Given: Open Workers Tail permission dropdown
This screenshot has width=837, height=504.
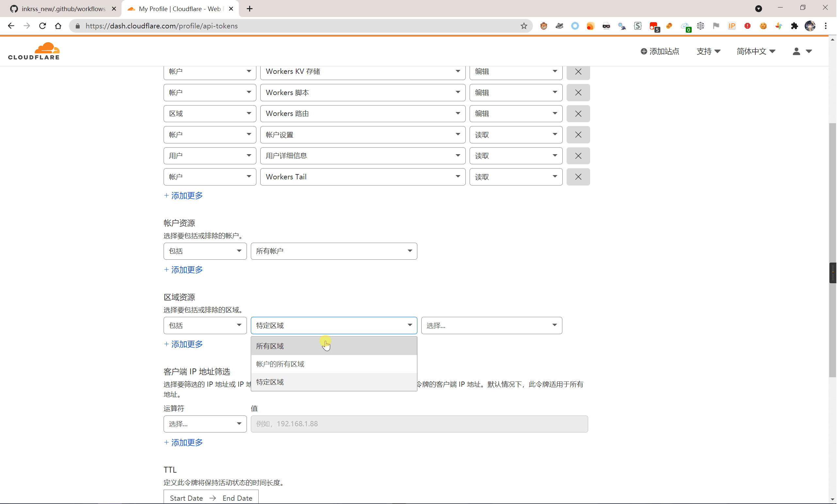Looking at the screenshot, I should (362, 177).
